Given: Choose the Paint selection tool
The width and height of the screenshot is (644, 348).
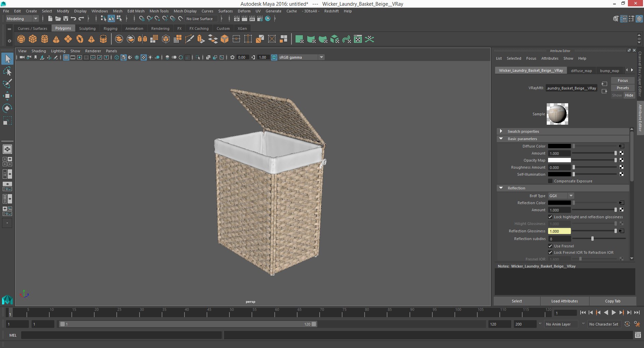Looking at the screenshot, I should point(7,83).
